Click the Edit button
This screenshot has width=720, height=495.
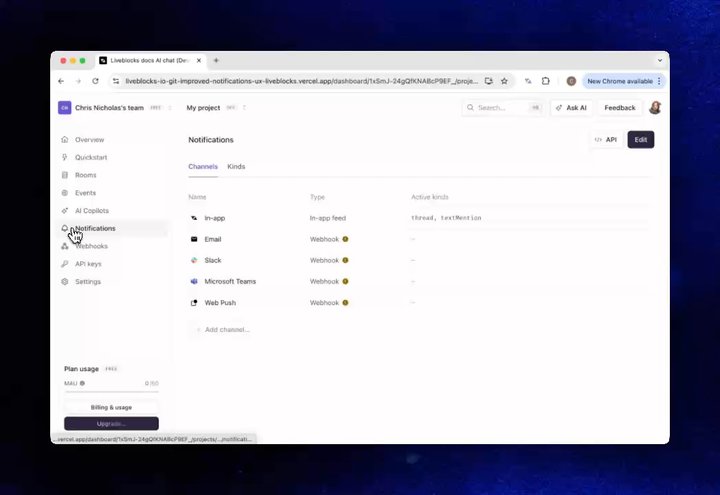pyautogui.click(x=641, y=140)
